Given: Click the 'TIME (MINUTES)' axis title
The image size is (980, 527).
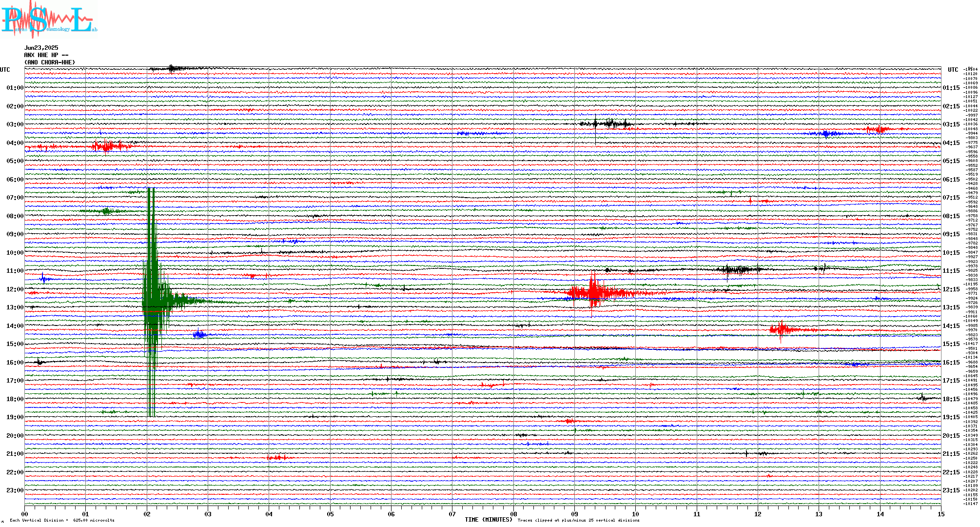Looking at the screenshot, I should 489,520.
